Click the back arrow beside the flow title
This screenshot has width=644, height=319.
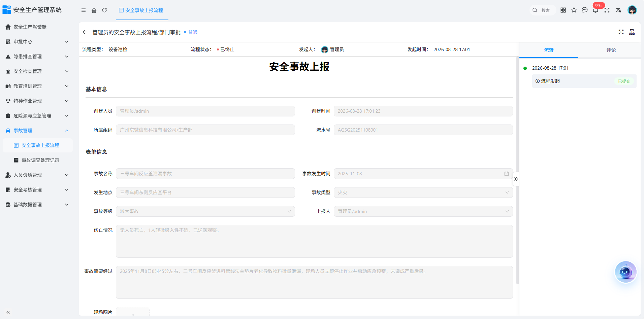85,32
